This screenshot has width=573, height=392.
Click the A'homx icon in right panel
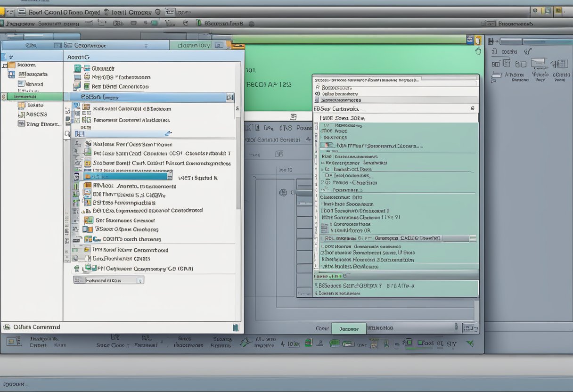coord(496,74)
